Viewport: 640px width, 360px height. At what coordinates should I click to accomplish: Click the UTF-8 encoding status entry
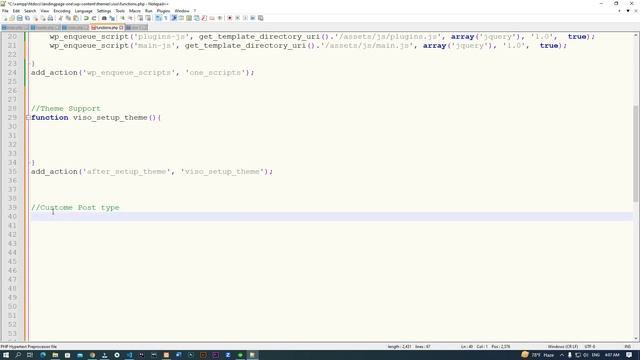[590, 347]
